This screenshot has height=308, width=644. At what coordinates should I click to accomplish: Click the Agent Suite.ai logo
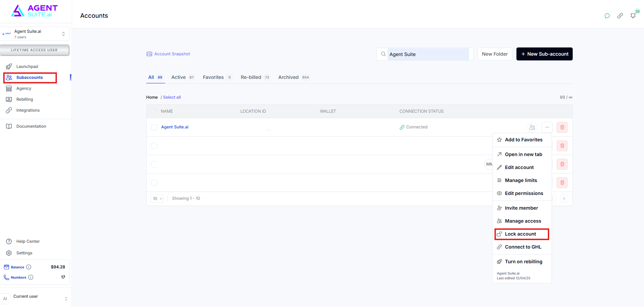pyautogui.click(x=34, y=11)
